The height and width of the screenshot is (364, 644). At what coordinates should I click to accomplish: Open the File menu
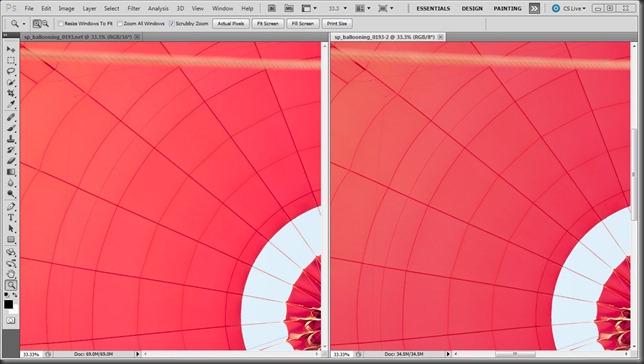[29, 8]
